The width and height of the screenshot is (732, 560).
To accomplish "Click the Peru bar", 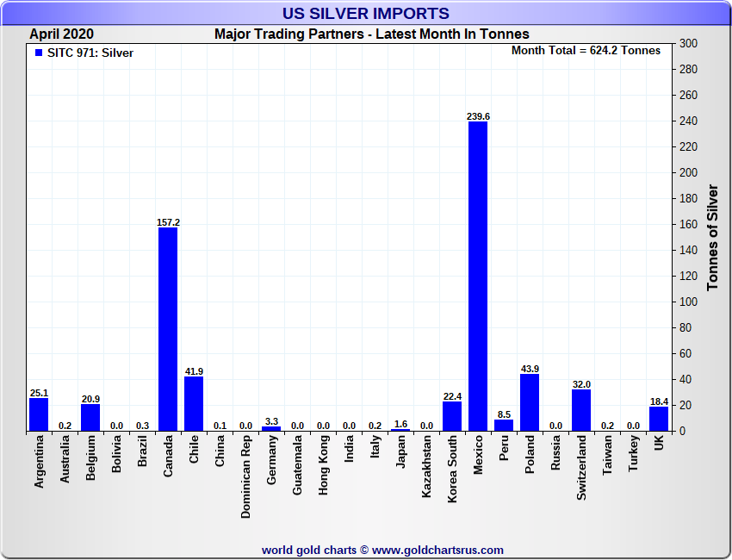I will click(504, 426).
